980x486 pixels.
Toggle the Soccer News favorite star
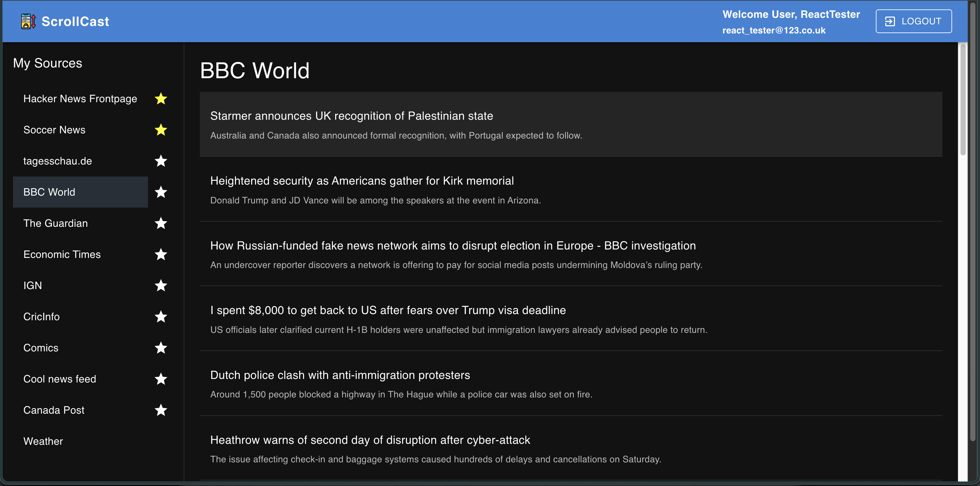(161, 130)
